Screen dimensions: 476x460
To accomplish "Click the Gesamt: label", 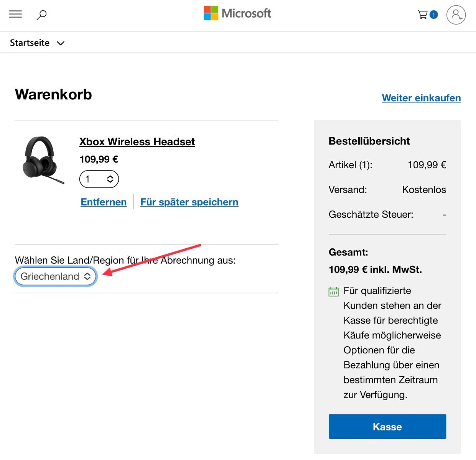I will coord(348,252).
